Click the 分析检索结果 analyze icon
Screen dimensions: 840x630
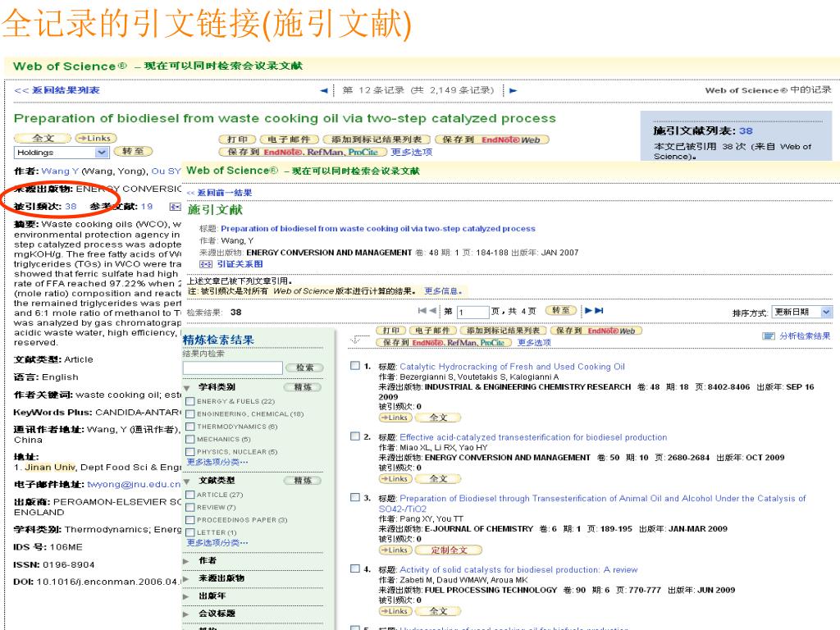769,336
